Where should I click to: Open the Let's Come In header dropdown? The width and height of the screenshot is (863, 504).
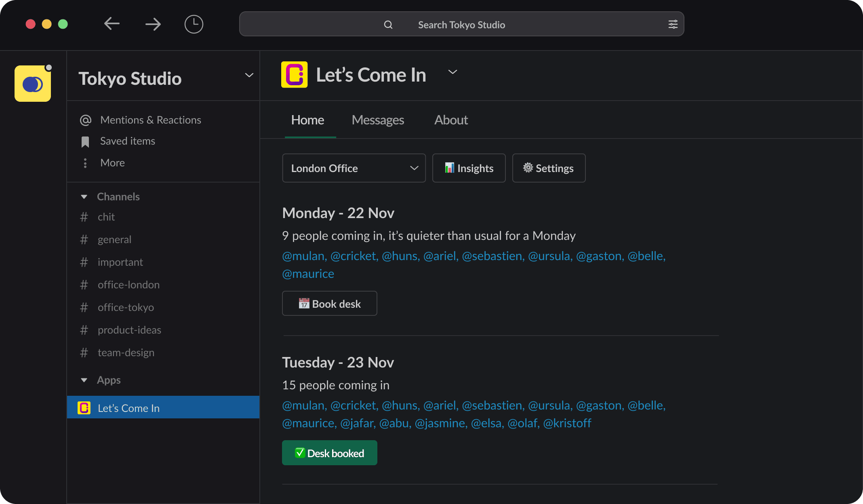[452, 72]
